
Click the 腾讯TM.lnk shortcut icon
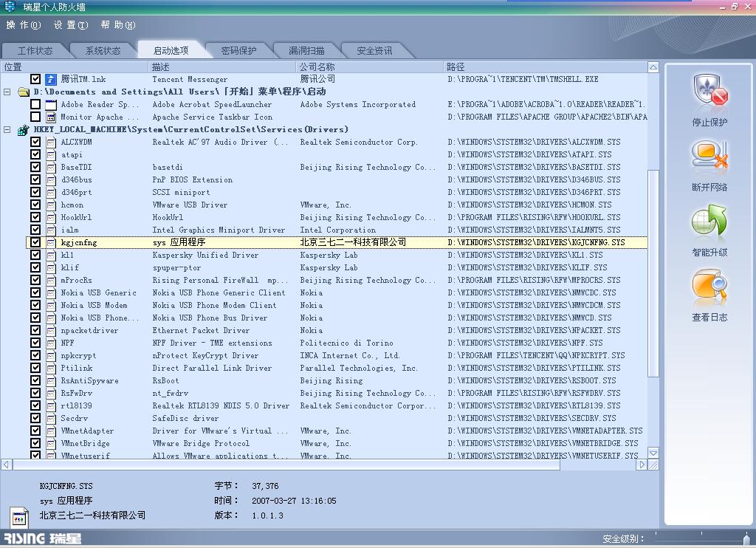click(51, 79)
